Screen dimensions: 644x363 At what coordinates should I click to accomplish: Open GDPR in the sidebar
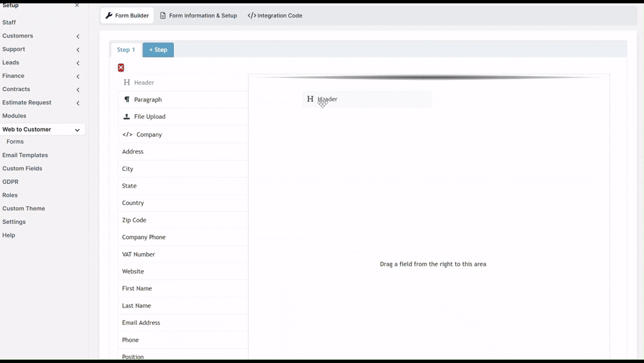coord(10,182)
